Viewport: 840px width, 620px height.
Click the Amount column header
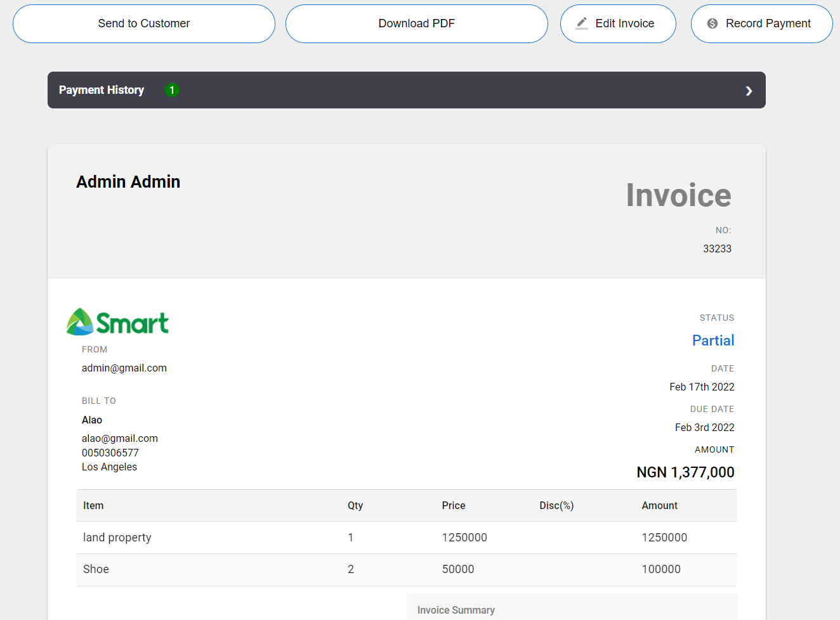(x=659, y=505)
